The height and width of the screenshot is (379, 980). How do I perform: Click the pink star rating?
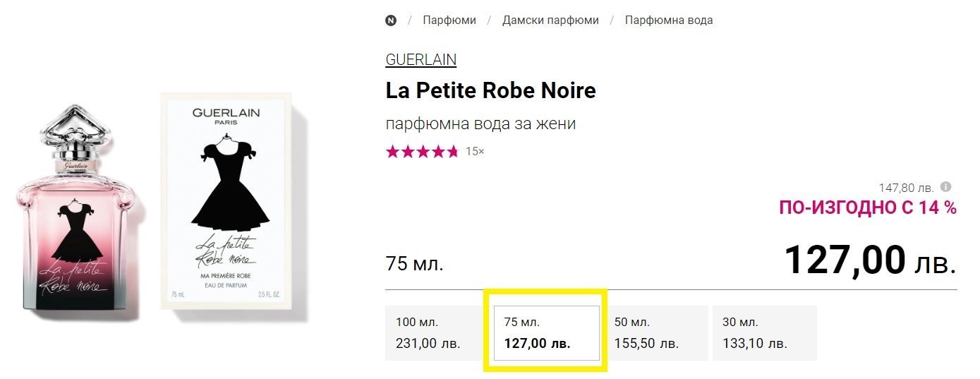point(422,151)
